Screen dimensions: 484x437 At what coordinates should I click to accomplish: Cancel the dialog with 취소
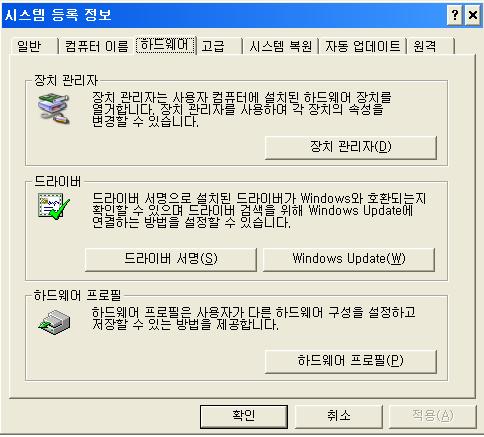pos(338,416)
